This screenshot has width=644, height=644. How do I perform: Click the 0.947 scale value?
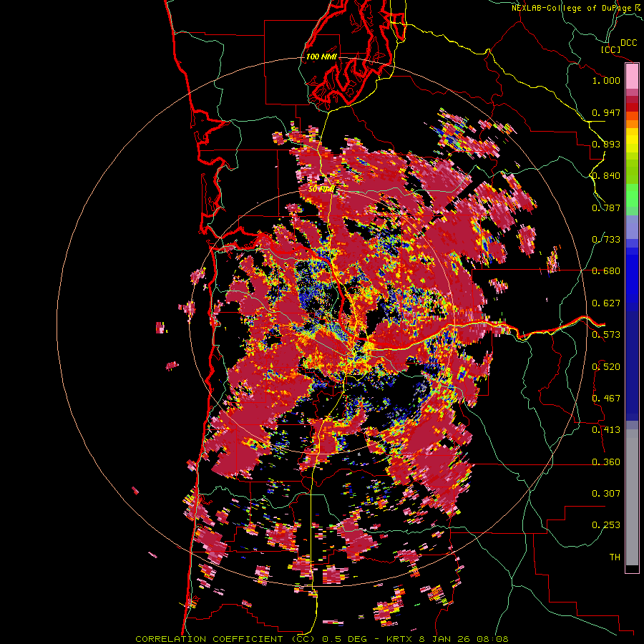tap(606, 112)
